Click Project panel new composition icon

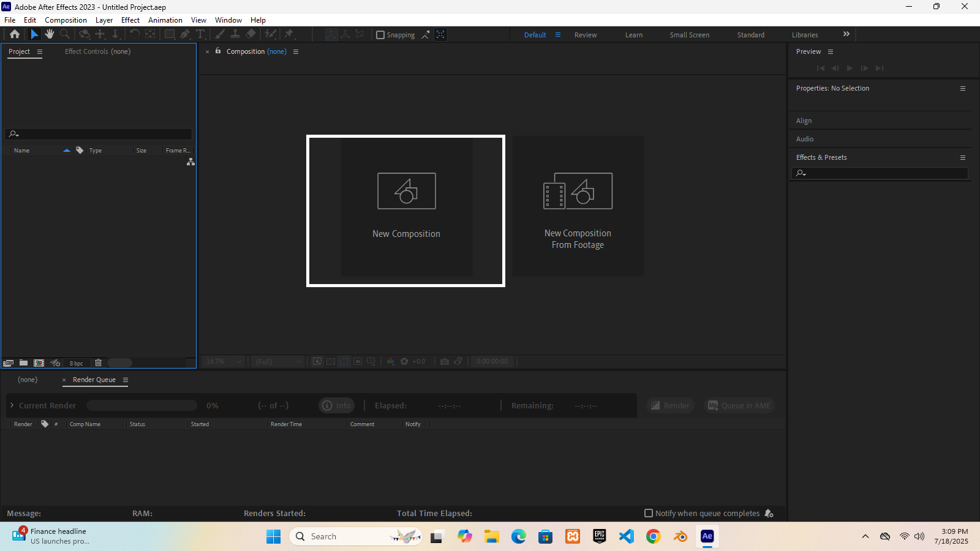pos(39,363)
